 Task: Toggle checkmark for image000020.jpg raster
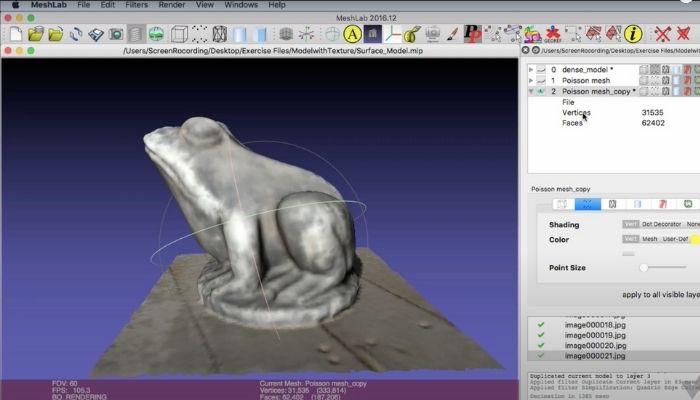[541, 345]
